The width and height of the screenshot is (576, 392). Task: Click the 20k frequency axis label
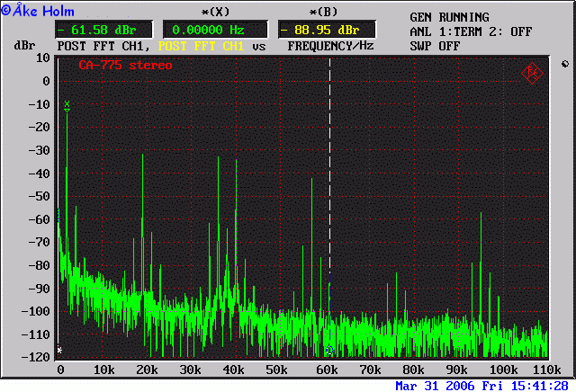147,370
